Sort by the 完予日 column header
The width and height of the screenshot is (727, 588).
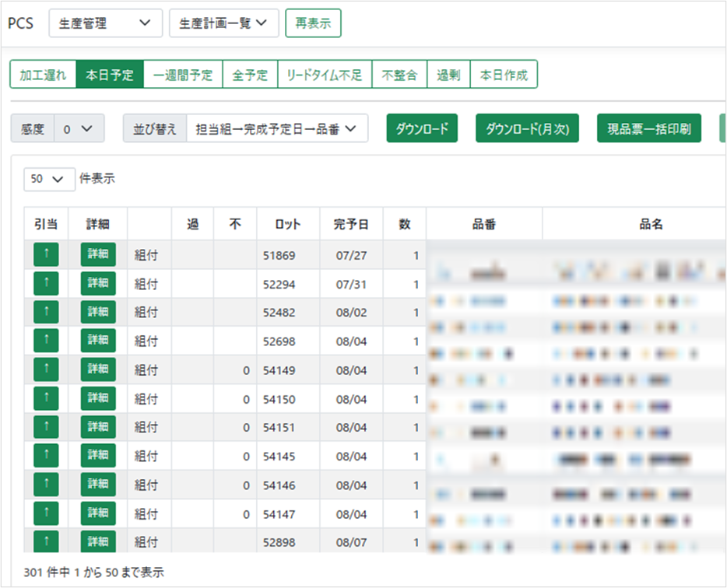tap(351, 224)
